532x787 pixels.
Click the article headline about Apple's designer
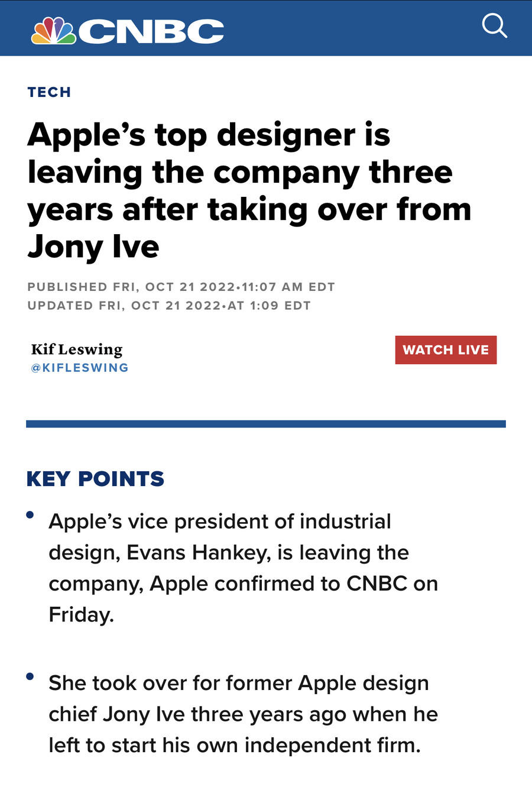tap(249, 190)
